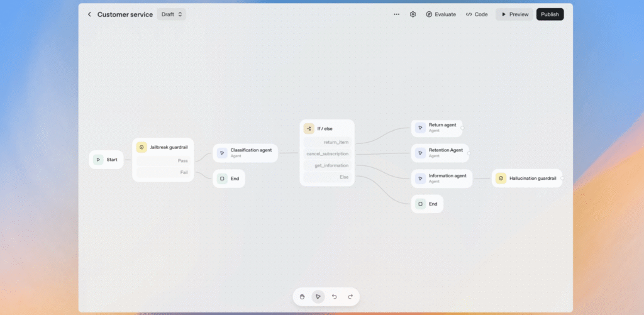The height and width of the screenshot is (315, 644).
Task: Select the Return agent node
Action: click(x=437, y=128)
